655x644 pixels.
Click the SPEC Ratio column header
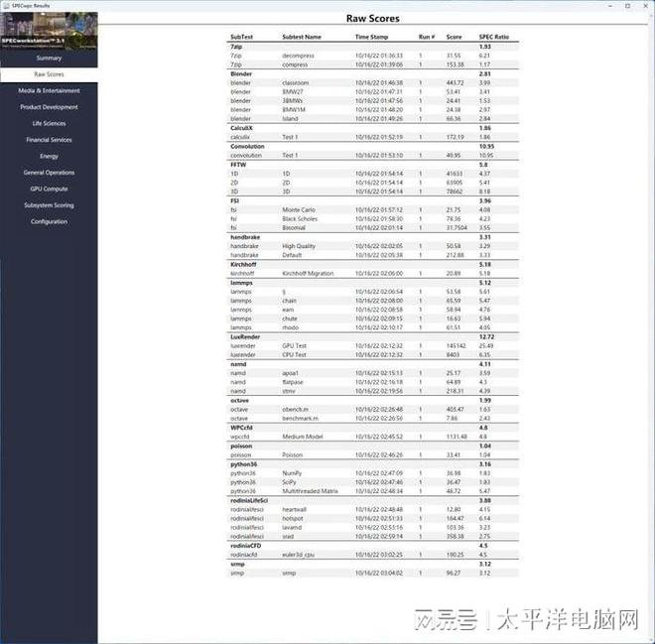click(x=493, y=37)
